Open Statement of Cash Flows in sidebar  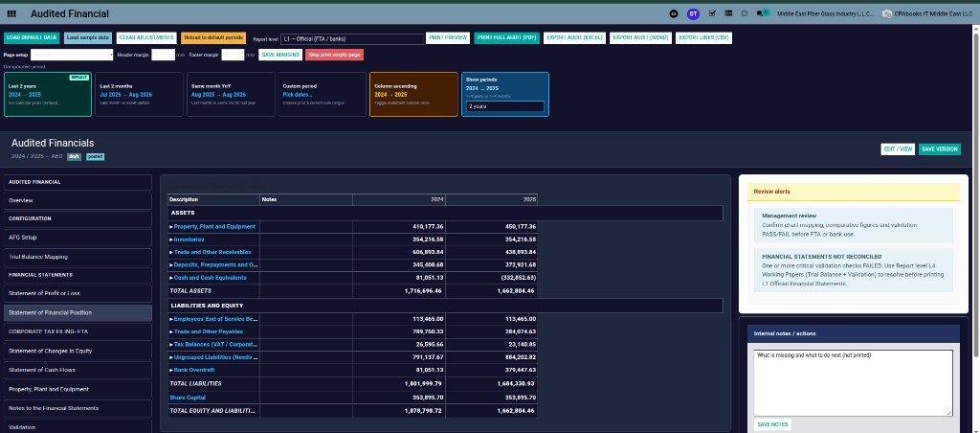tap(78, 370)
